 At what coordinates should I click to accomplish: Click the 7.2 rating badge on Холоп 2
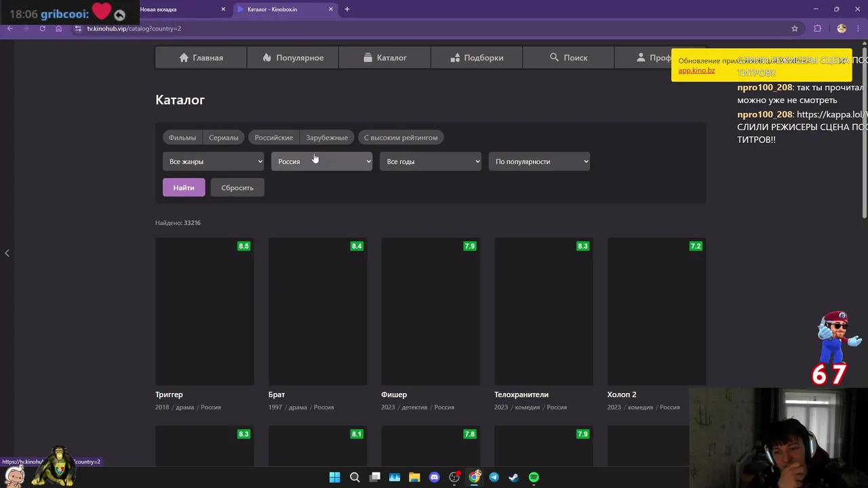(x=695, y=246)
